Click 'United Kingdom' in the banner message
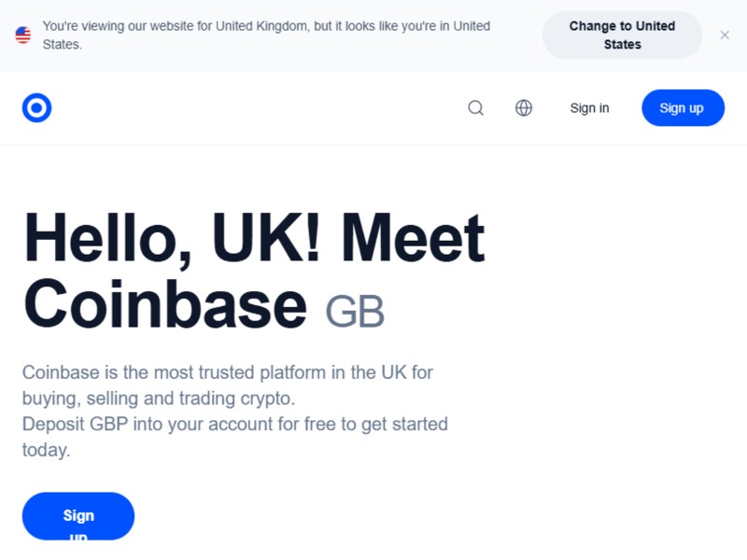Image resolution: width=747 pixels, height=560 pixels. click(x=261, y=26)
